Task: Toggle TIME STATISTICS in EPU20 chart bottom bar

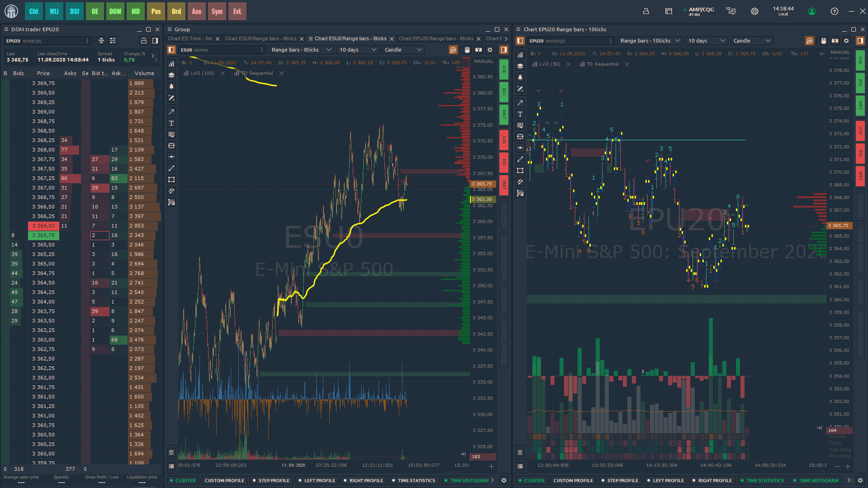Action: pos(763,480)
